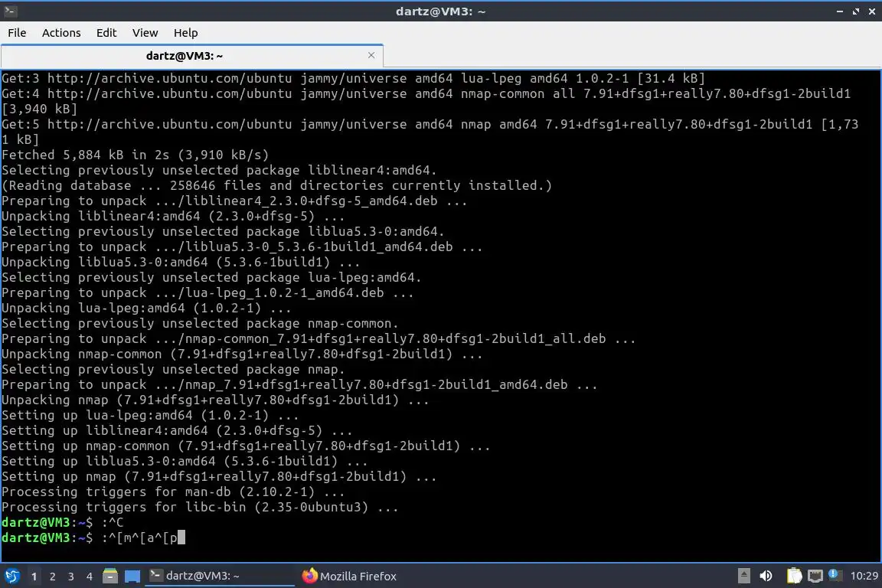Click the 'Get:3' lua-lpeg archive URL line
Screen dimensions: 882x588
[353, 78]
